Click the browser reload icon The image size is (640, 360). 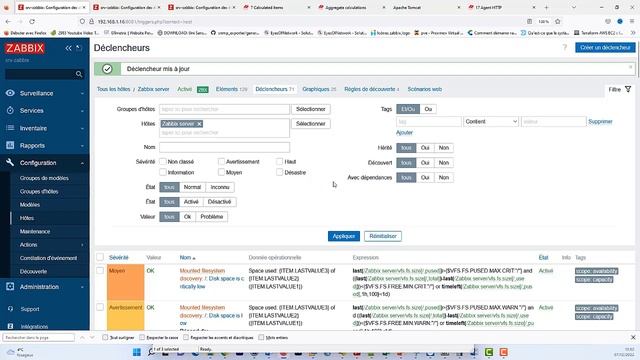pos(32,22)
